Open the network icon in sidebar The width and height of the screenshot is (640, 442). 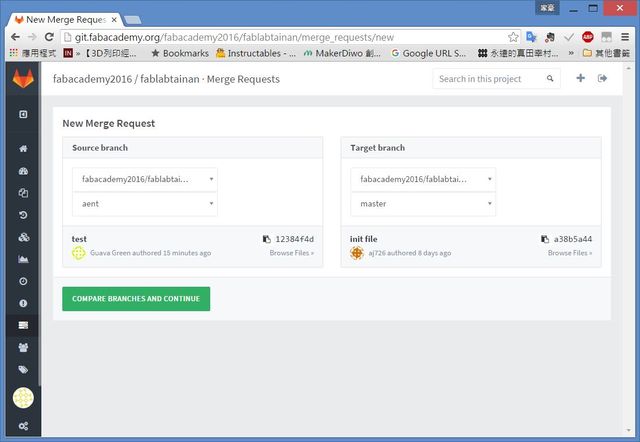click(x=23, y=237)
